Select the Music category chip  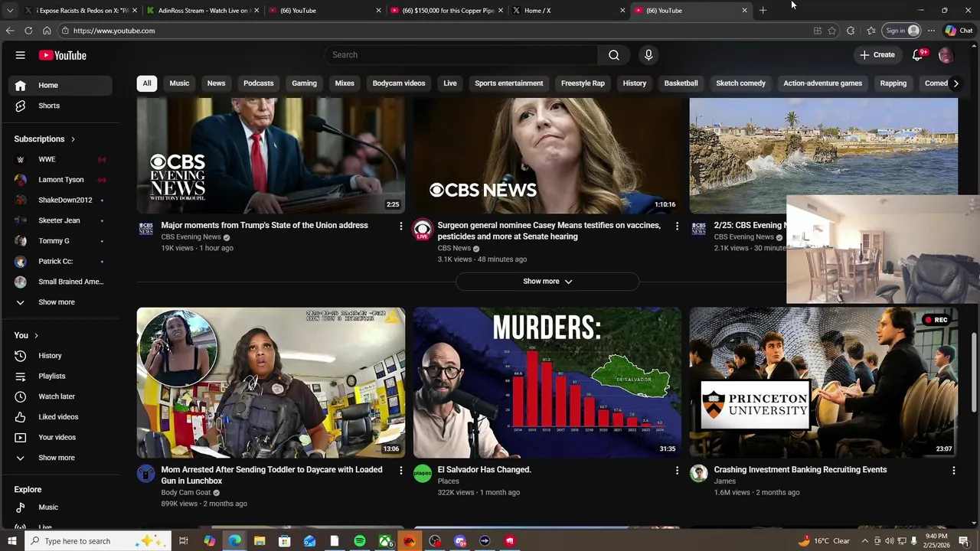179,83
